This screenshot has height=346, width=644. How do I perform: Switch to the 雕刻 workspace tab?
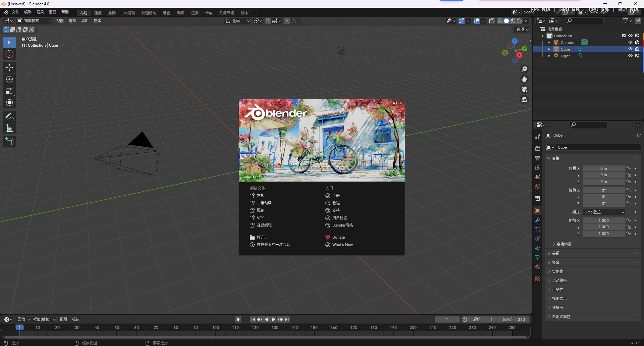click(112, 13)
